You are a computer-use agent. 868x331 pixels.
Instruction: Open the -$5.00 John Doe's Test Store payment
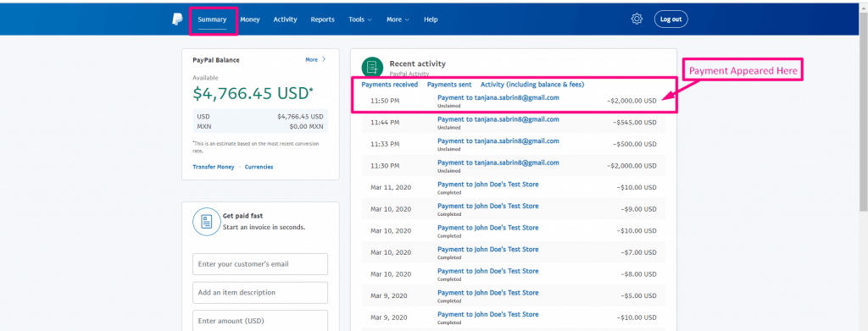point(487,293)
